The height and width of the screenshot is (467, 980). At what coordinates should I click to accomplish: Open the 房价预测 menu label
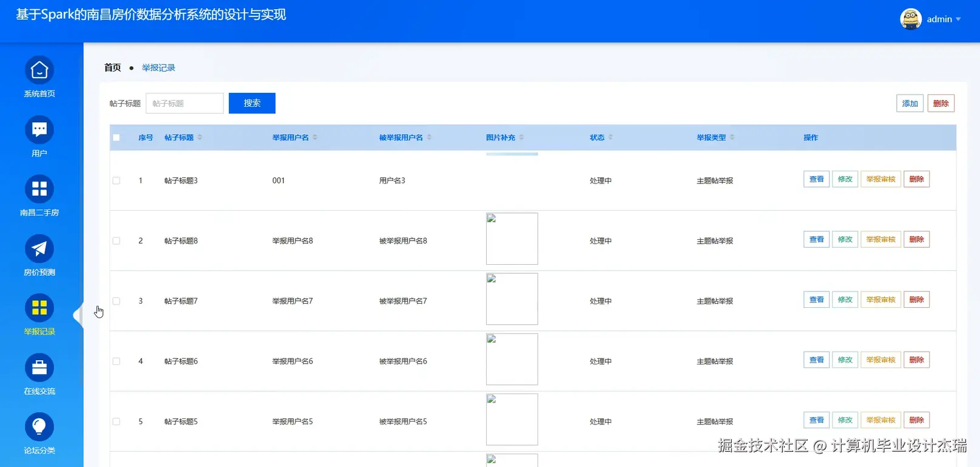coord(39,272)
